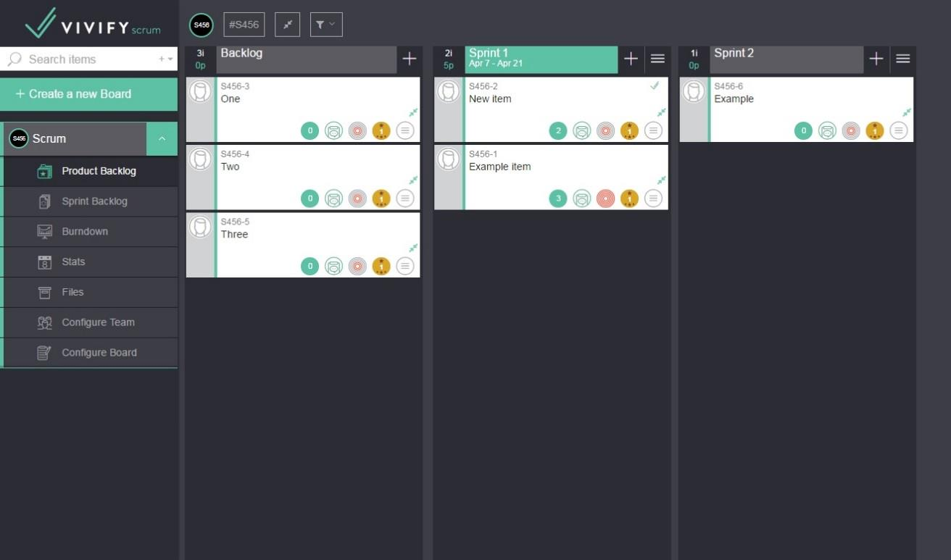Toggle collapse arrows on card One

413,112
